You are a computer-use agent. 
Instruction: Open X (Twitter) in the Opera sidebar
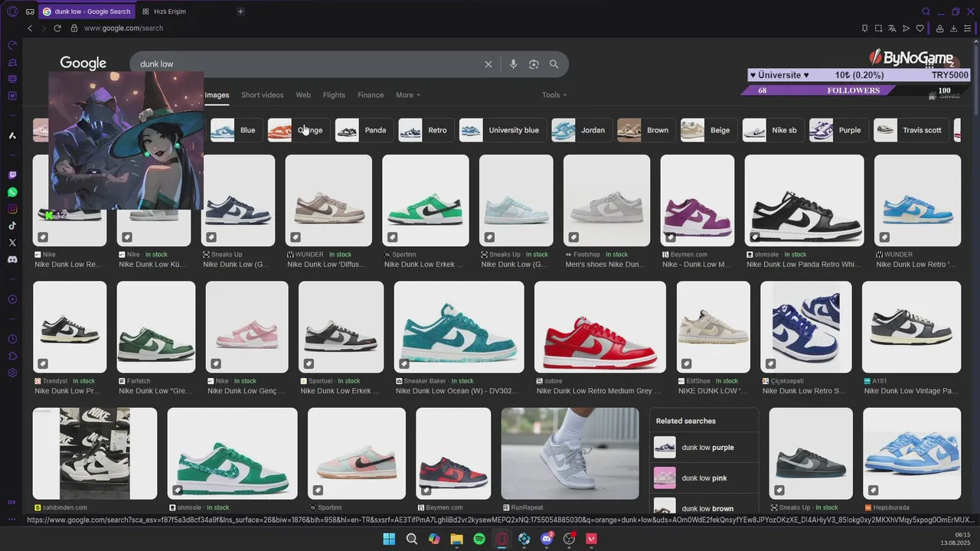[x=12, y=242]
